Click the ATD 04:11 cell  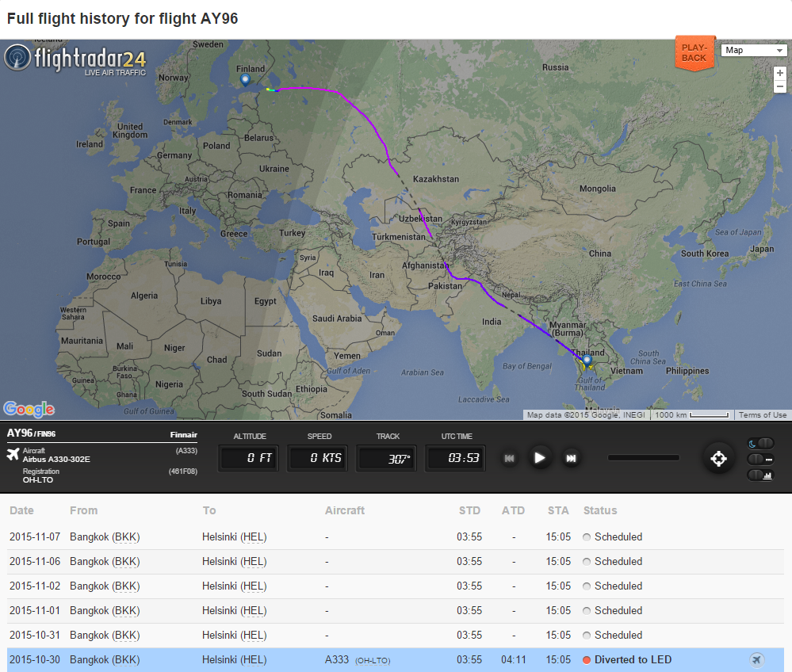(513, 659)
